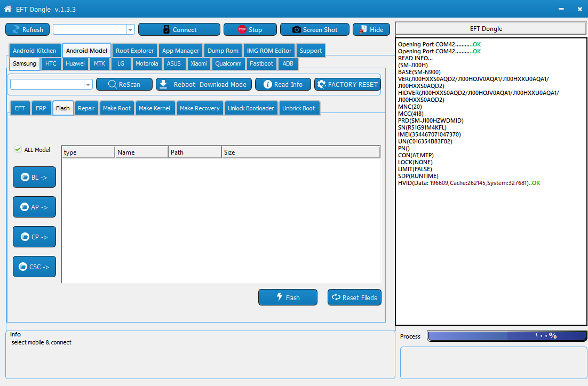
Task: Toggle ALL Model checkbox
Action: coord(18,149)
